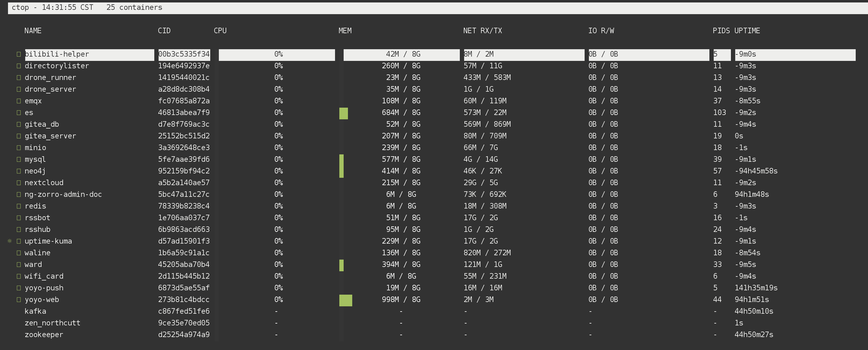Click status indicator icon for directorylister

tap(19, 66)
